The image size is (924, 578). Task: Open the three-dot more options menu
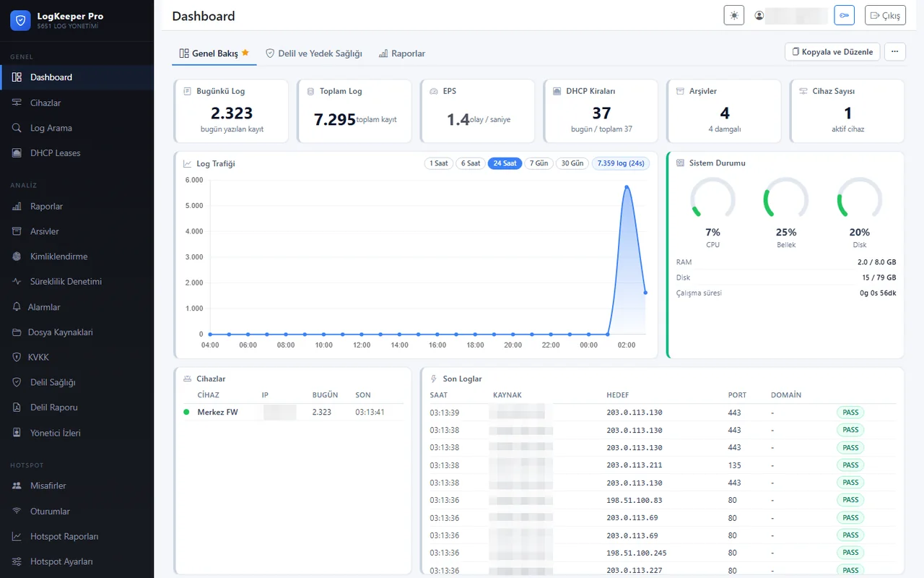click(x=894, y=51)
